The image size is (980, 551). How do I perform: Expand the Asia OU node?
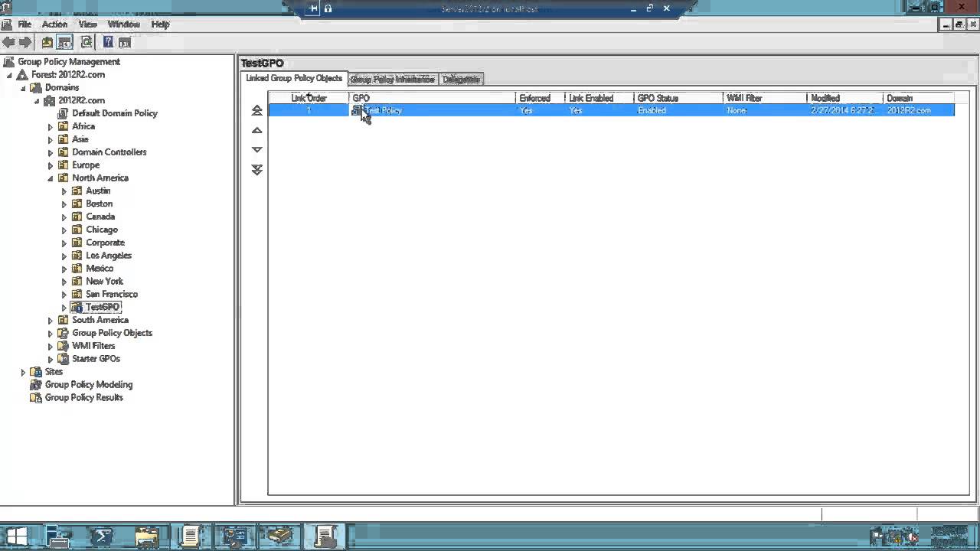pos(51,140)
